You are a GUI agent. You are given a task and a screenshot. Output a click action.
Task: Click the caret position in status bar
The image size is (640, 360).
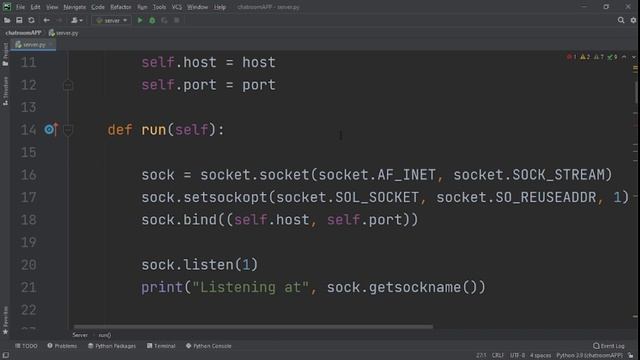point(481,356)
